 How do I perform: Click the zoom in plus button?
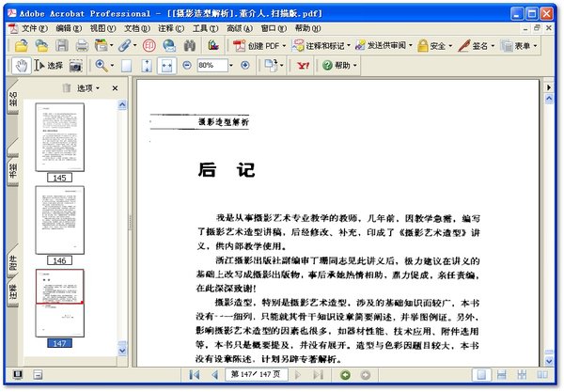pyautogui.click(x=245, y=65)
